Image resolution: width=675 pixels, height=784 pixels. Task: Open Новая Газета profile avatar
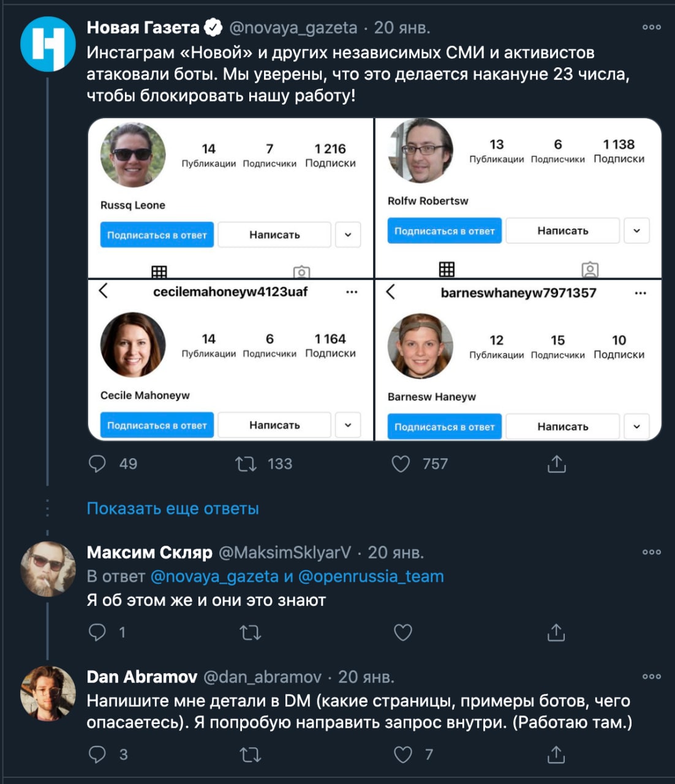(x=47, y=45)
